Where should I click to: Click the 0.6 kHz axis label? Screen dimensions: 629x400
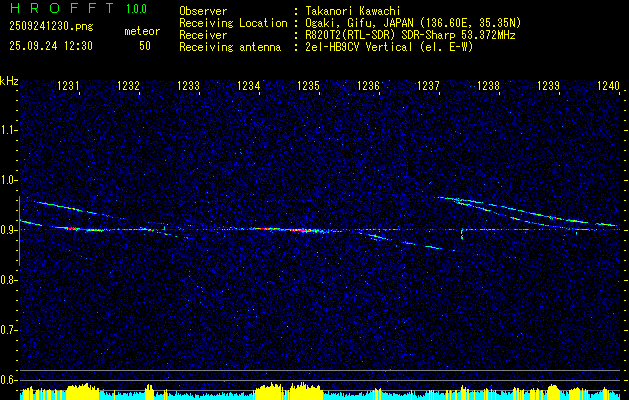(8, 380)
